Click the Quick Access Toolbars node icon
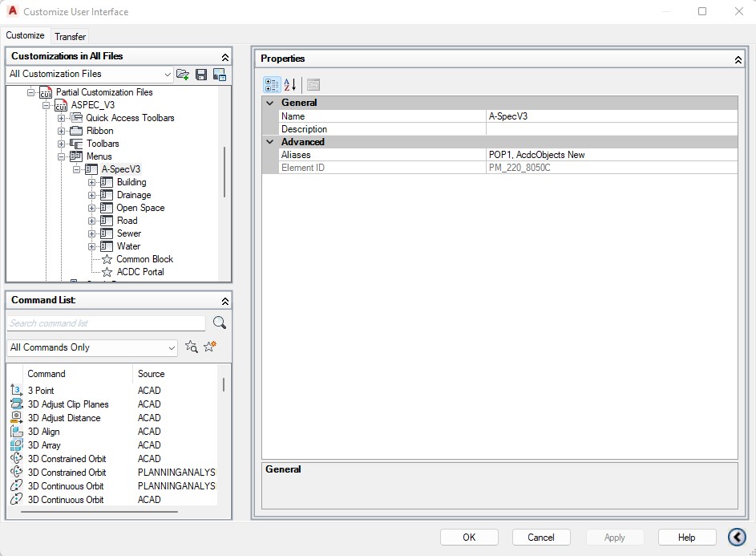The width and height of the screenshot is (756, 556). coord(76,118)
